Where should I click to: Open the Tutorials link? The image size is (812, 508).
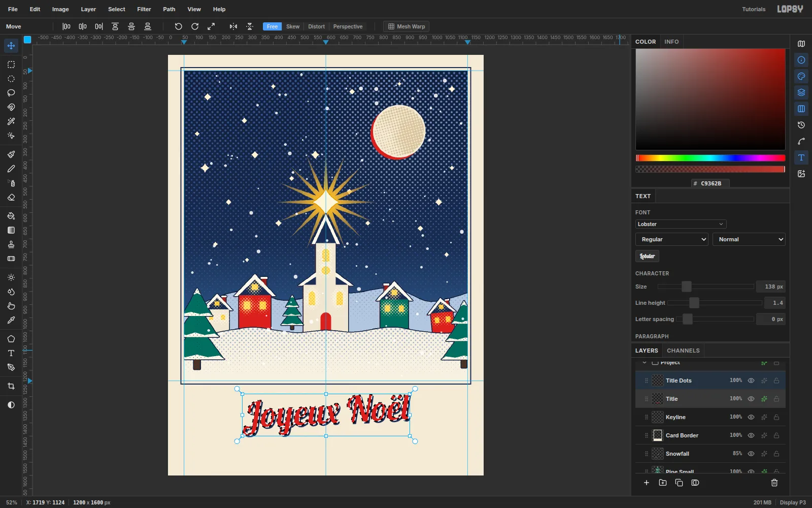(754, 9)
